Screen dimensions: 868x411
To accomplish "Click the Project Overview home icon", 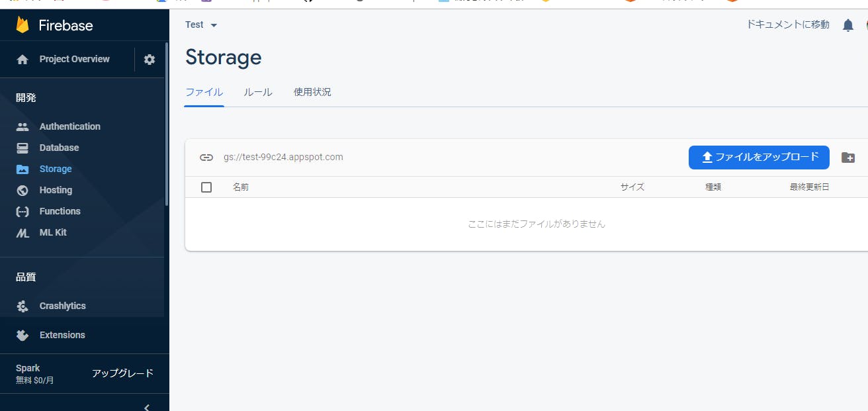I will 23,59.
